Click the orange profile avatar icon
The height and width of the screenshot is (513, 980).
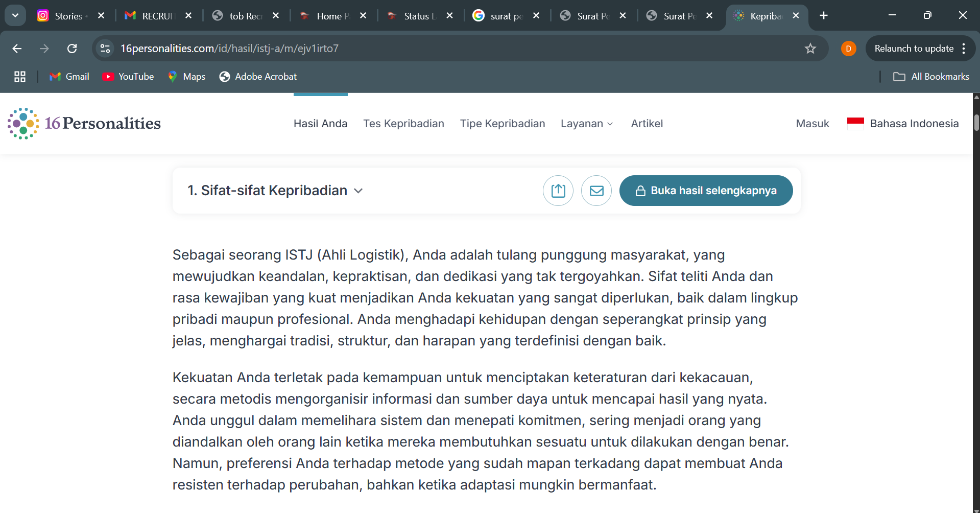[x=848, y=49]
